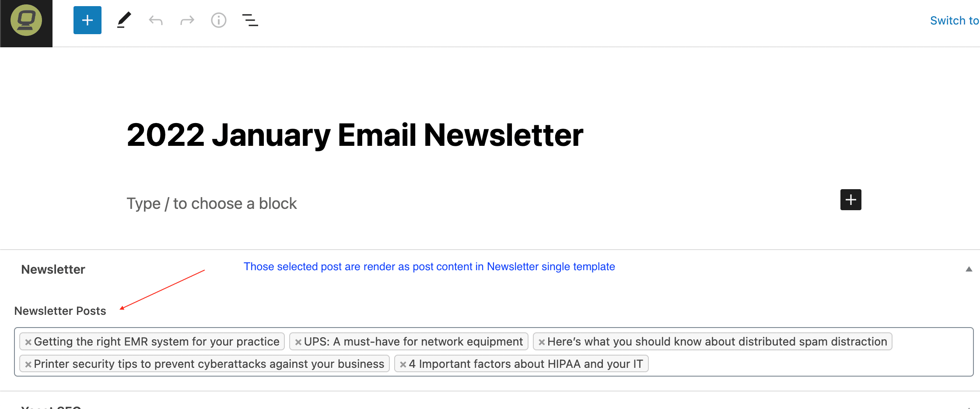Remove the '4 Important factors about HIPAA' tag
The image size is (980, 409).
(403, 364)
